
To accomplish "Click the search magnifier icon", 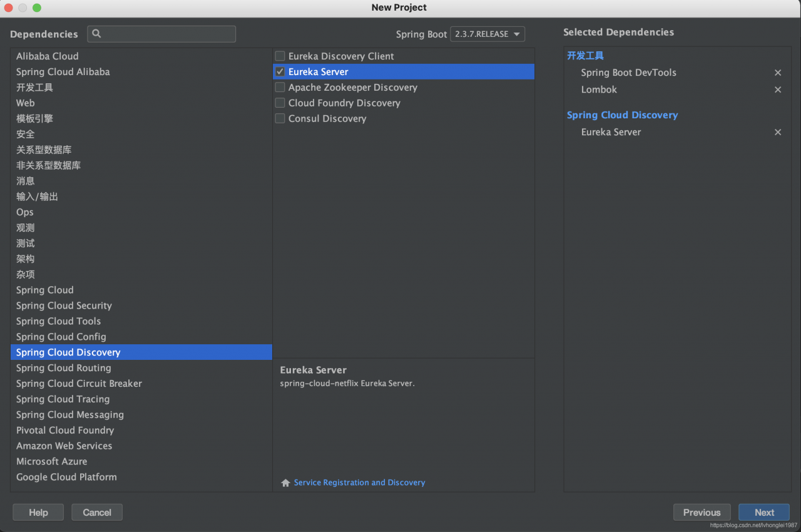I will click(96, 34).
